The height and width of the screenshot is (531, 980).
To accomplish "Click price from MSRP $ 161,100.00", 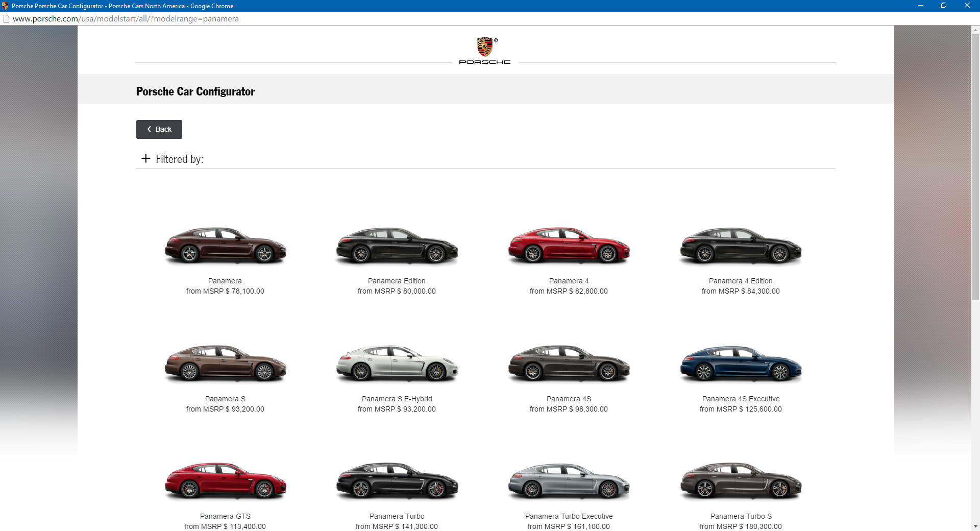I will tap(569, 526).
